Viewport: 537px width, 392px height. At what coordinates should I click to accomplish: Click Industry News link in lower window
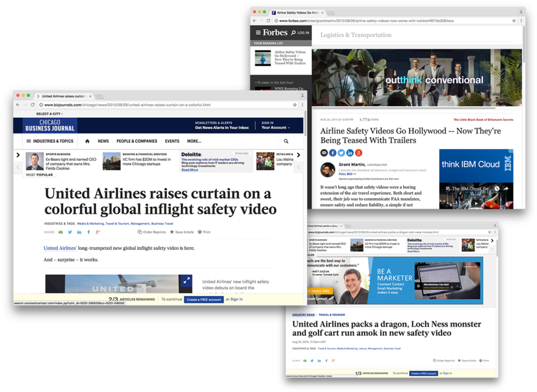pyautogui.click(x=303, y=315)
